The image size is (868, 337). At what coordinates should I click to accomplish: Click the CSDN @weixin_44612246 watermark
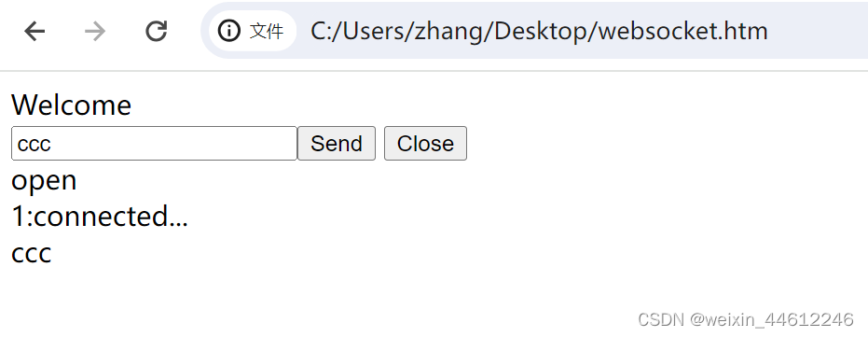pyautogui.click(x=745, y=320)
